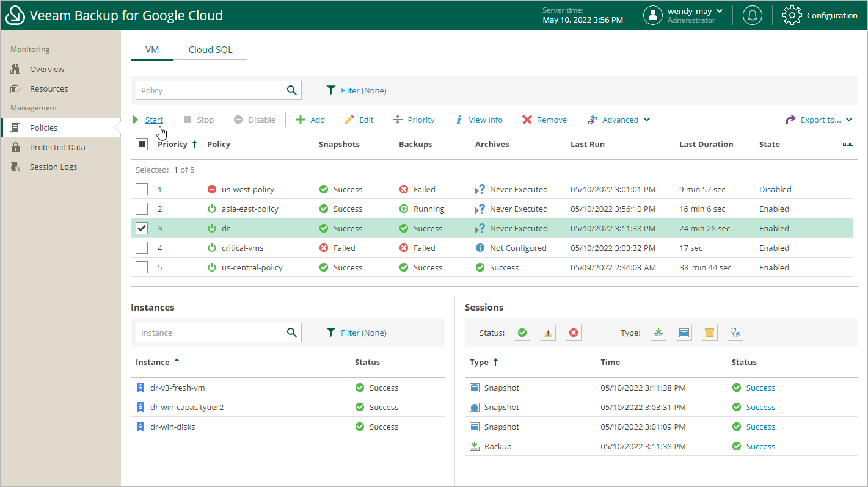The image size is (868, 487).
Task: Click Remove policy button
Action: tap(544, 120)
